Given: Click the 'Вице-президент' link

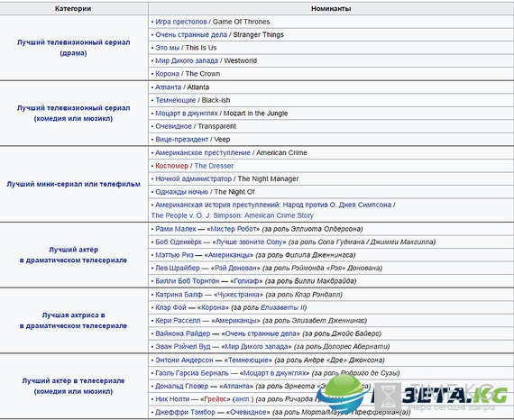Looking at the screenshot, I should [182, 139].
